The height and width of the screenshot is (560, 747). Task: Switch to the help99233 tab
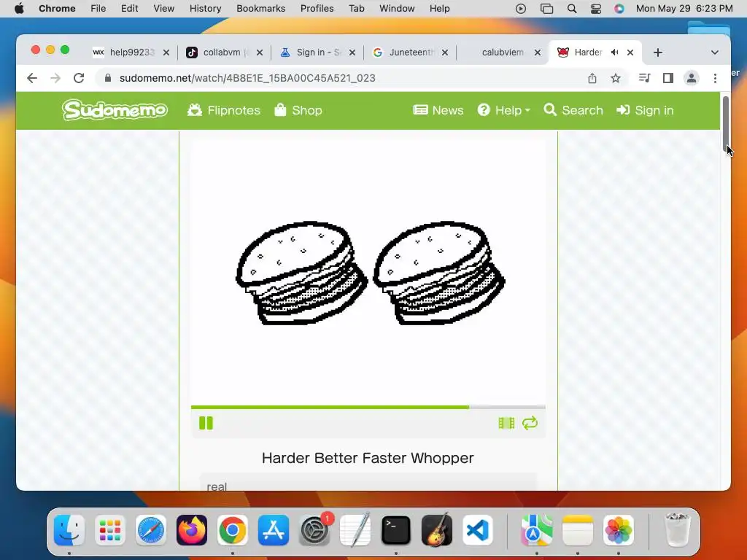(131, 52)
